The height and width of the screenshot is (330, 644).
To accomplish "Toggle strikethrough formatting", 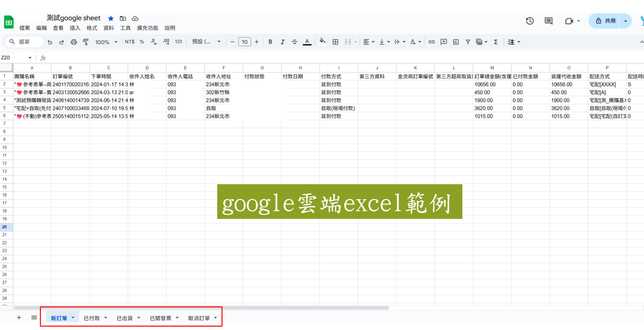I will pos(295,42).
